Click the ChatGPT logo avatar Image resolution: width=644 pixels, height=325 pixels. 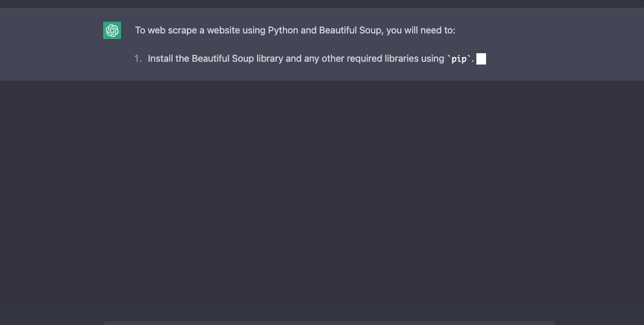pos(112,31)
